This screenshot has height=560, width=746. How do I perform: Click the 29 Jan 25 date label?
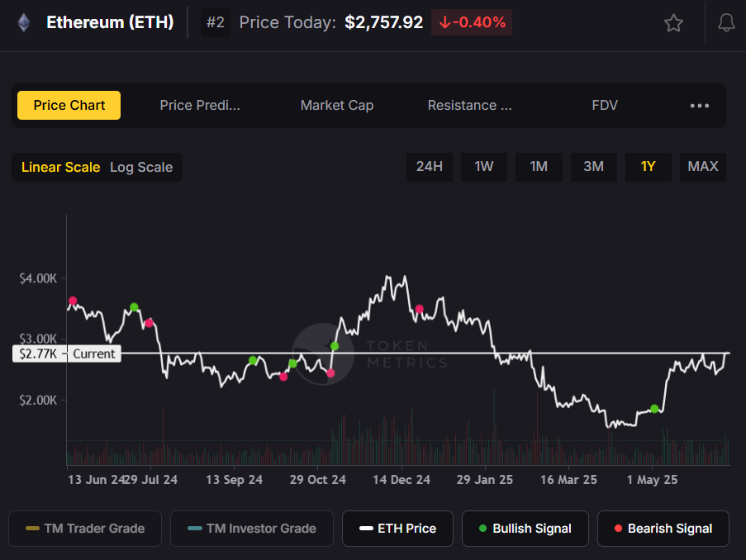pos(485,480)
